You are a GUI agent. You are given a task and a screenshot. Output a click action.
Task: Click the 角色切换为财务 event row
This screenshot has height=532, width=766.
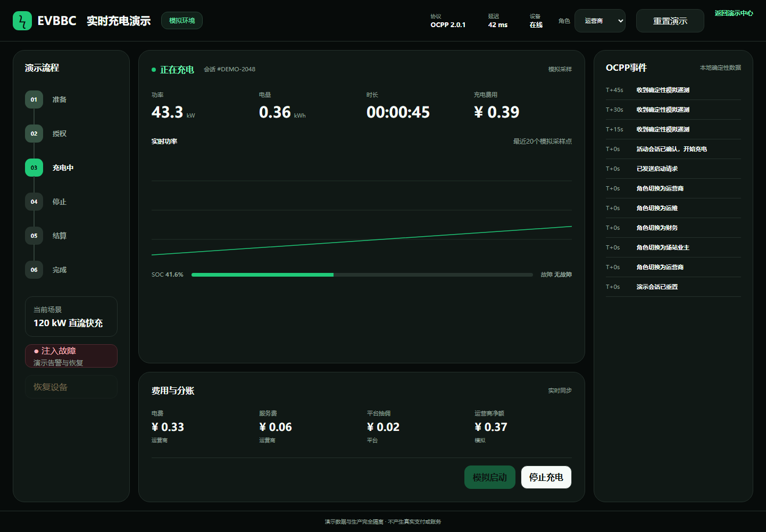pyautogui.click(x=673, y=228)
